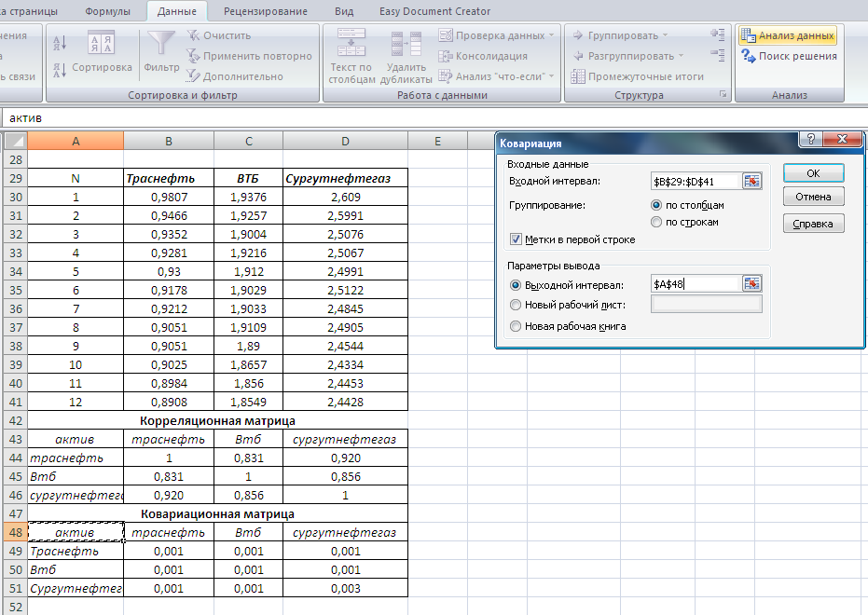Viewport: 868px width, 615px height.
Task: Open Консолидация tool
Action: [483, 56]
